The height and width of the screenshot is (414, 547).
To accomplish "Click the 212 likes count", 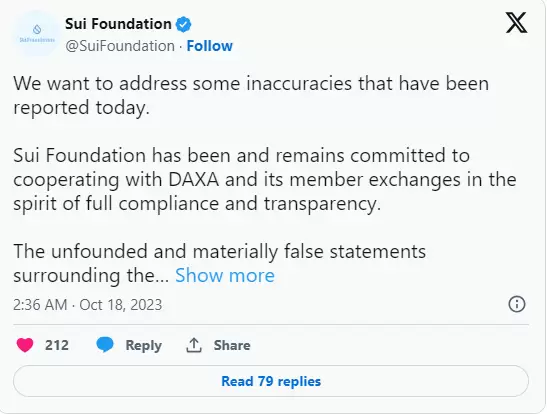I will point(57,345).
